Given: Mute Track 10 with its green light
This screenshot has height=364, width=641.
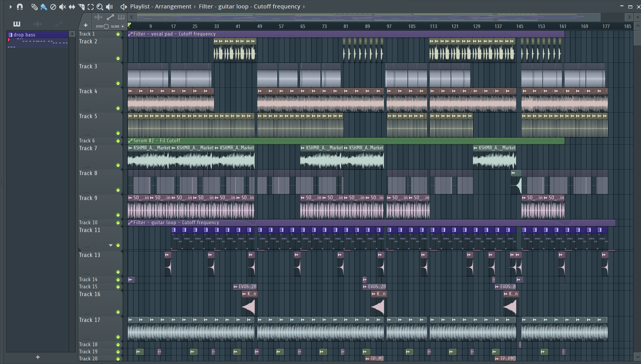Looking at the screenshot, I should [118, 223].
